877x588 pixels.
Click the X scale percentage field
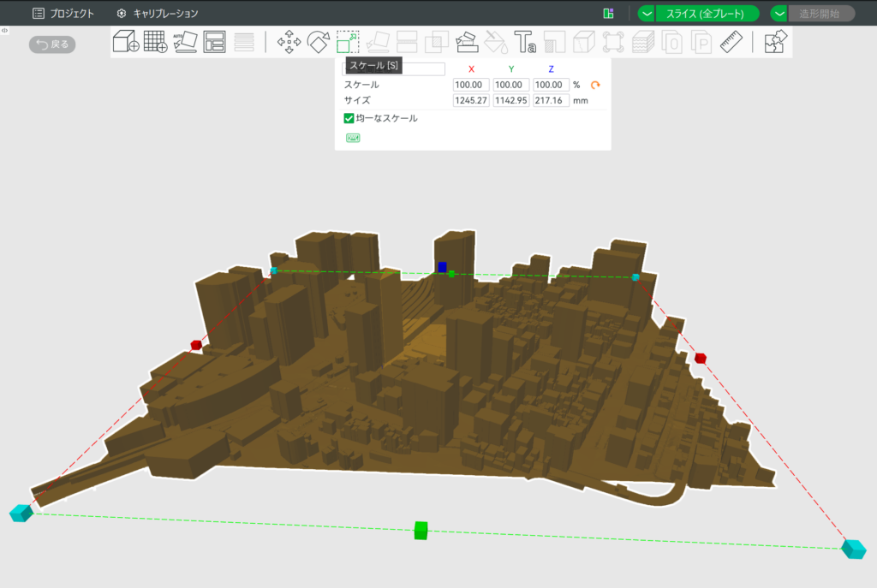pyautogui.click(x=471, y=85)
